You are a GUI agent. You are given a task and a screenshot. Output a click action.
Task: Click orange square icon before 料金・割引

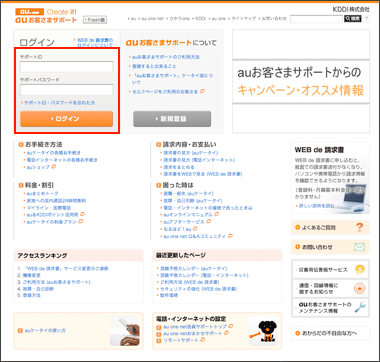tap(21, 185)
